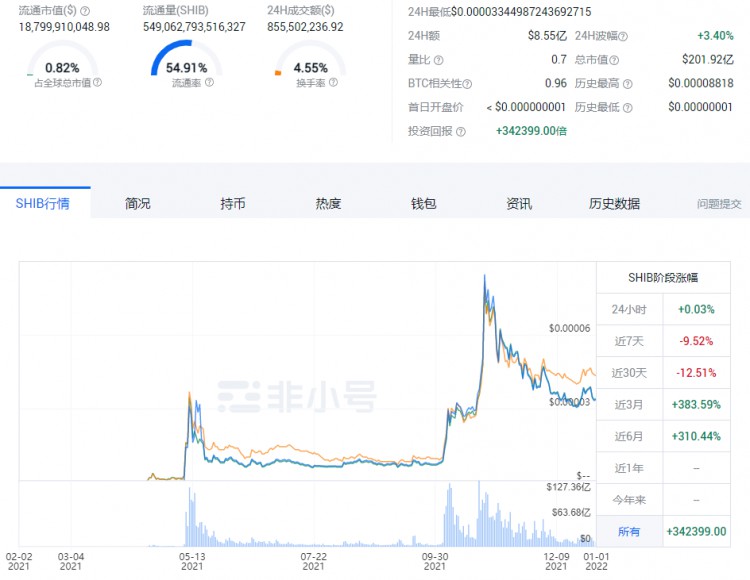Screen dimensions: 750x580
Task: Click the $201.92亿 total market cap value
Action: click(708, 59)
